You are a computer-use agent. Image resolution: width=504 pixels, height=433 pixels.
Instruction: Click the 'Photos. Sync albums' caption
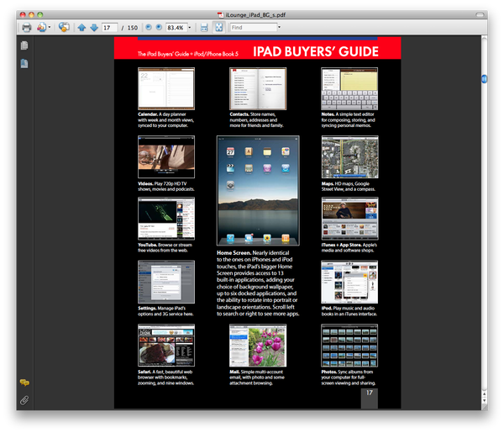point(349,378)
